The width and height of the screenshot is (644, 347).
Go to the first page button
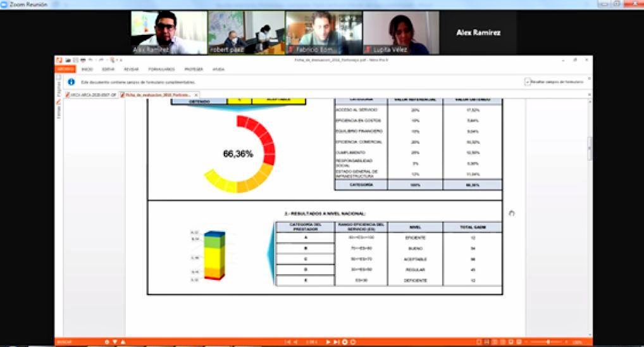coord(288,342)
